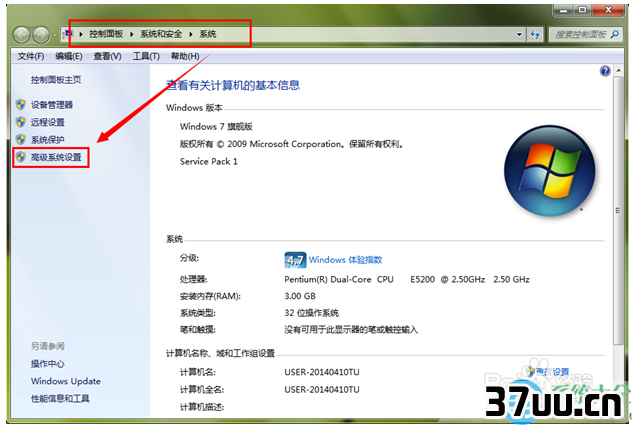The image size is (634, 427).
Task: Click the 计算机名 value USER-20140410TU
Action: pos(322,372)
